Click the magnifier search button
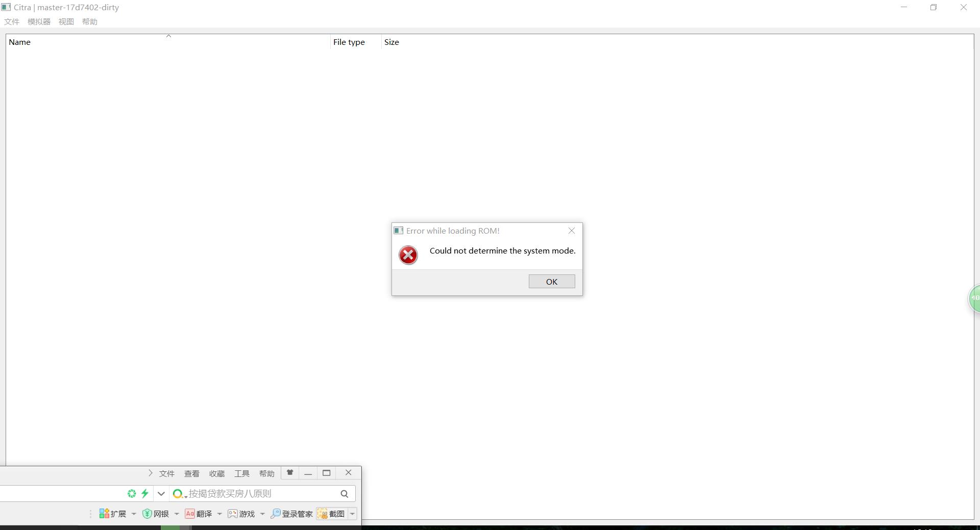This screenshot has height=530, width=980. (345, 493)
